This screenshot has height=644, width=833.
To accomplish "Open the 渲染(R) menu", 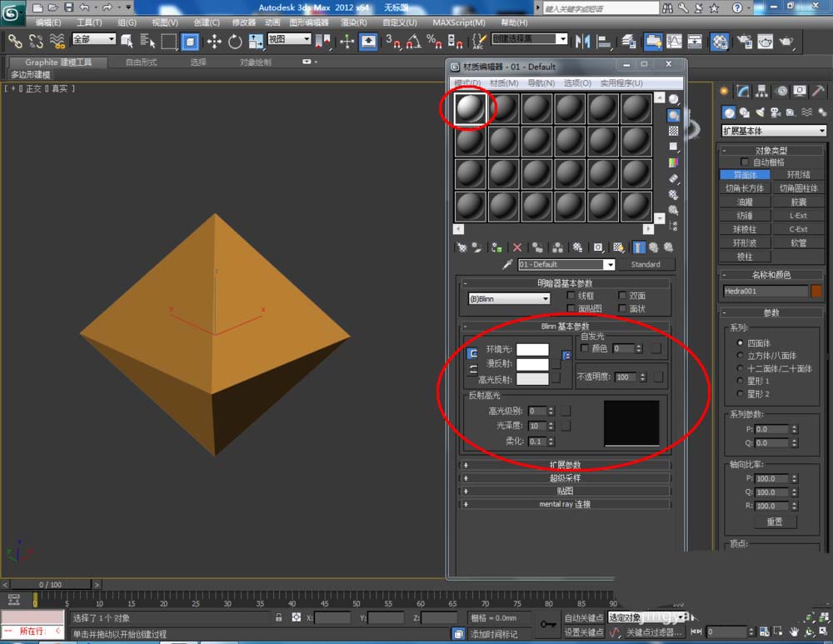I will (x=354, y=22).
